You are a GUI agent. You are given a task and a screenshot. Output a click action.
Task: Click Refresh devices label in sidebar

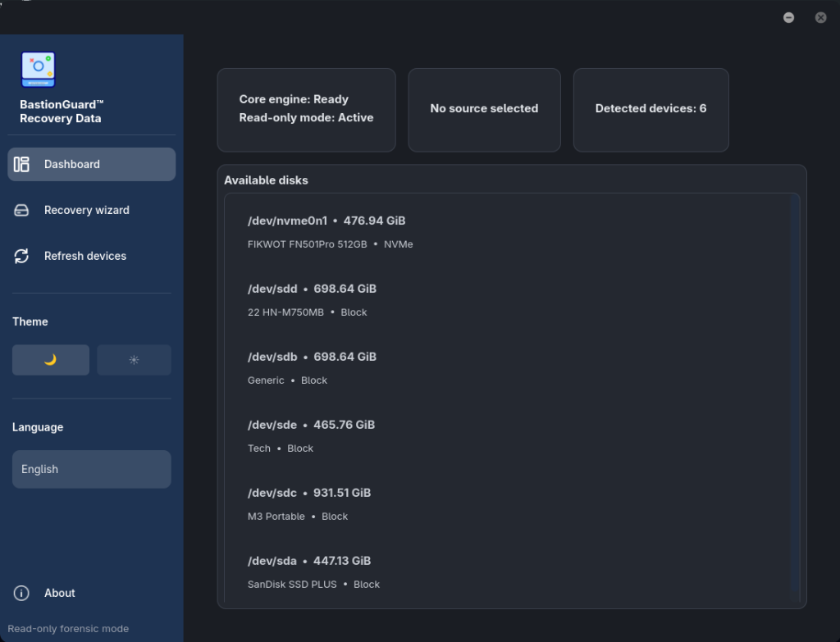(x=85, y=256)
